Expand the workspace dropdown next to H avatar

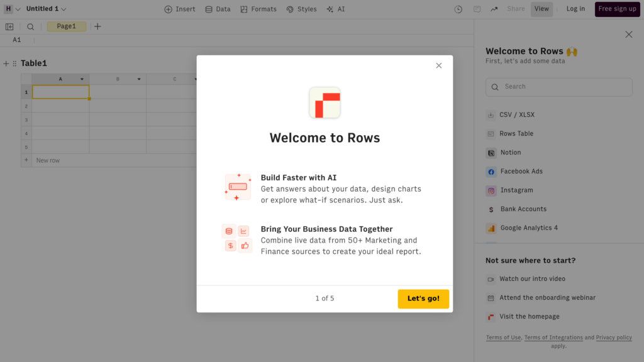pos(17,9)
